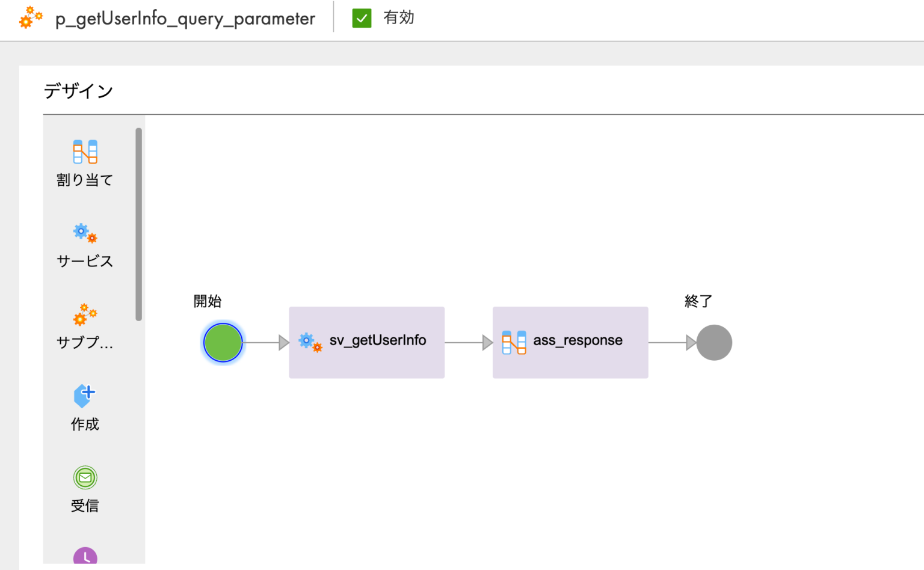Select the green 開始 start node
This screenshot has width=924, height=570.
click(223, 342)
